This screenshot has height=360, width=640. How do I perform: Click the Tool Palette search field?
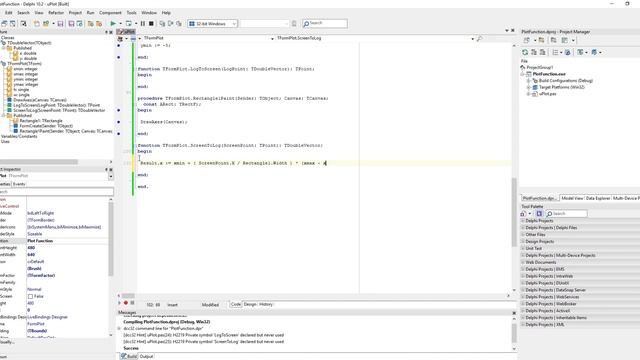pos(567,213)
